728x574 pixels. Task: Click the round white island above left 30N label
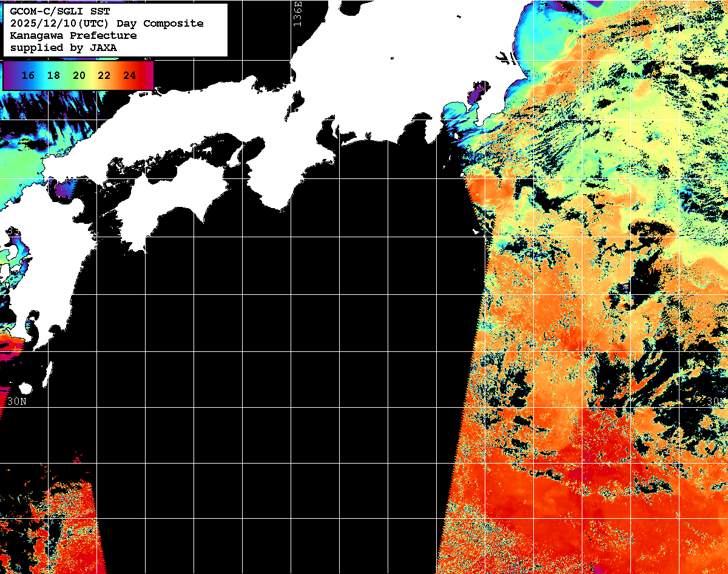[25, 388]
